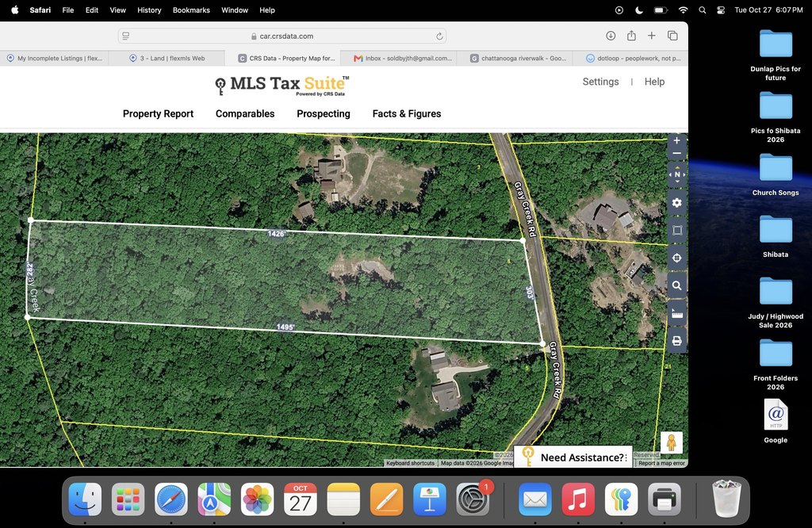812x528 pixels.
Task: Open the Property Report menu
Action: click(158, 114)
